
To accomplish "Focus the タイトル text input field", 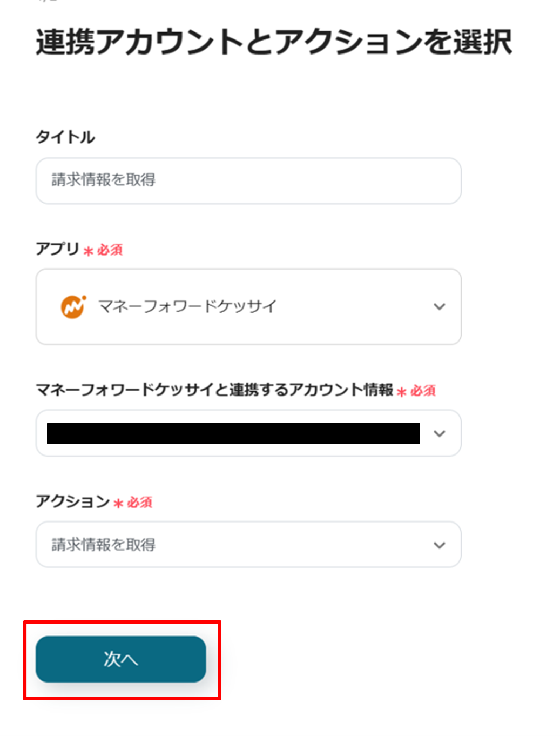I will pyautogui.click(x=248, y=180).
